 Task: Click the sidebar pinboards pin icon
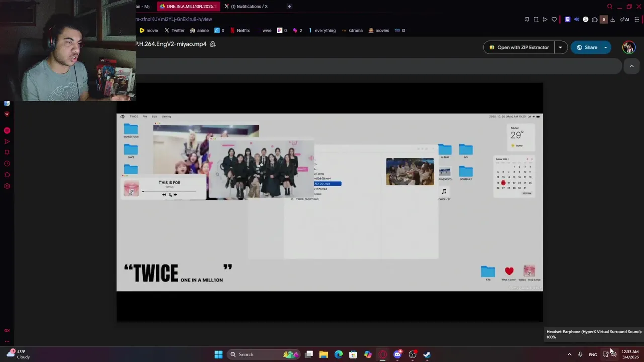point(7,152)
